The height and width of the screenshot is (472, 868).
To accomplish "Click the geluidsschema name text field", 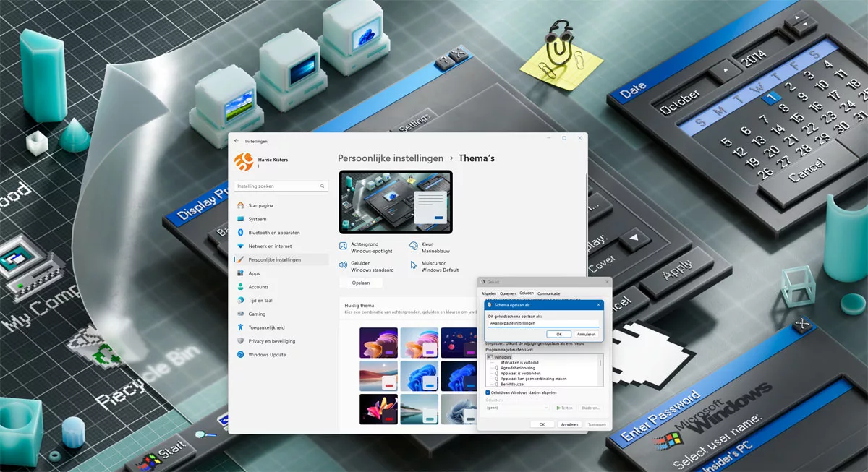I will point(543,323).
